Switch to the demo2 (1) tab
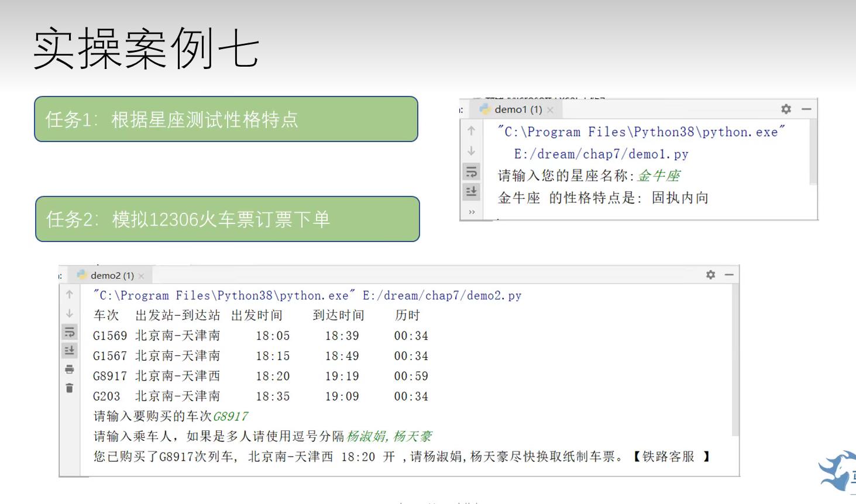856x504 pixels. [x=112, y=275]
